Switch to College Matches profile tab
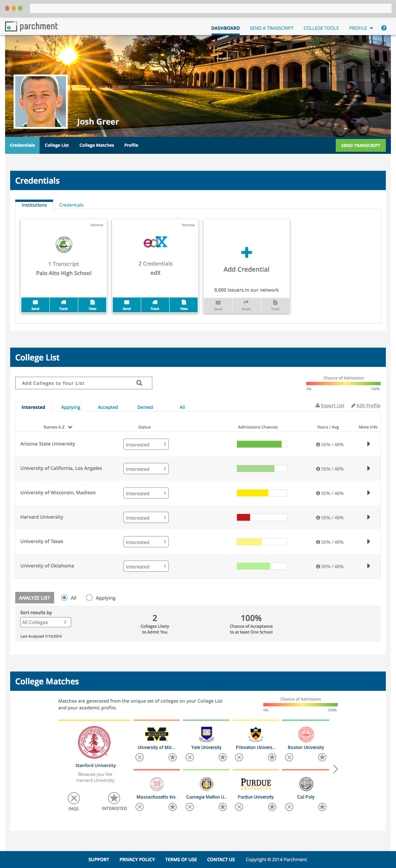Image resolution: width=396 pixels, height=868 pixels. tap(97, 145)
